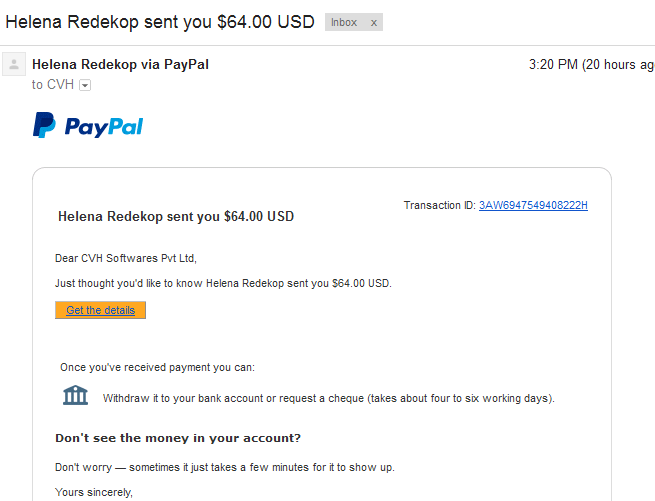Screen dimensions: 655x501
Task: Click the 'Yours sincerely' closing text
Action: [x=94, y=492]
